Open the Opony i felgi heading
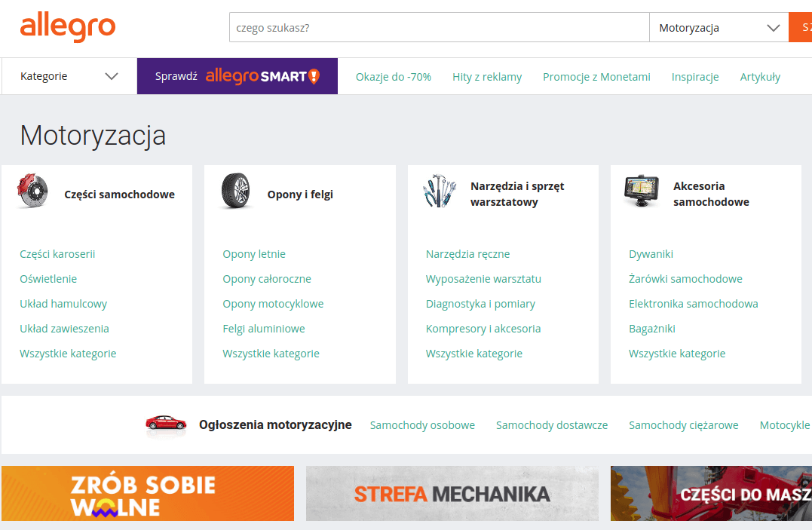Viewport: 812px width, 530px height. click(300, 195)
